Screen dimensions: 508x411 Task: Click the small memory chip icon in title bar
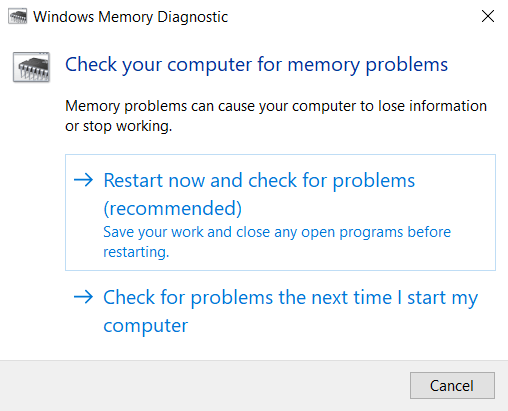(18, 17)
